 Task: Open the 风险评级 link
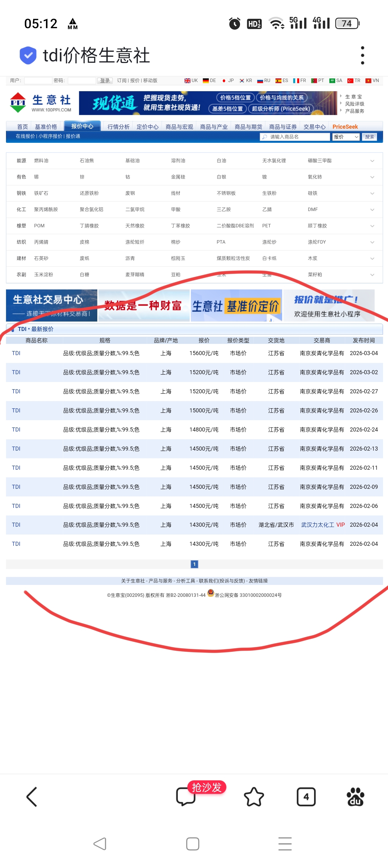coord(354,104)
